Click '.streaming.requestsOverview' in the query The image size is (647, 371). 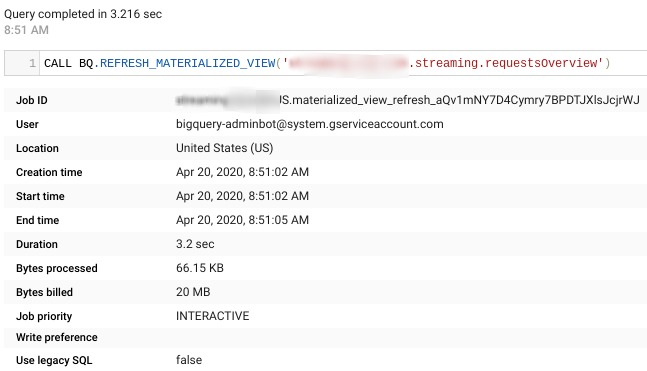coord(503,63)
